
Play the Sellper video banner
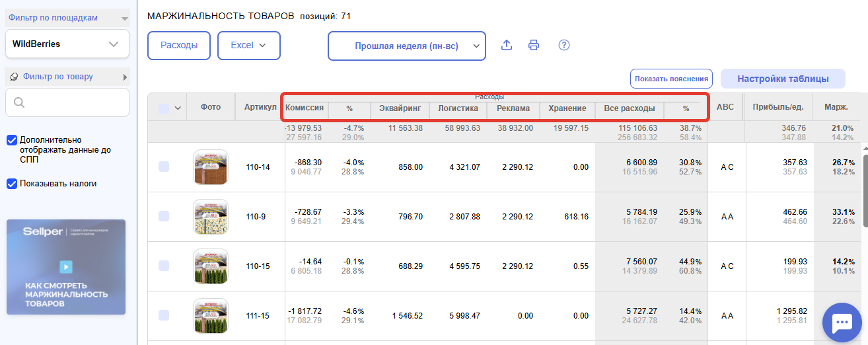(65, 267)
